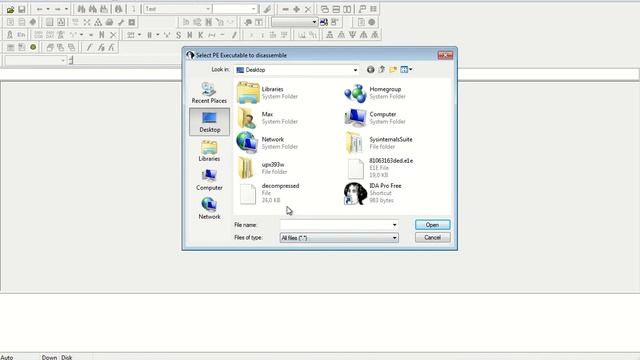Screen dimensions: 640x360
Task: Open the view menu icon in dialog
Action: (x=406, y=70)
